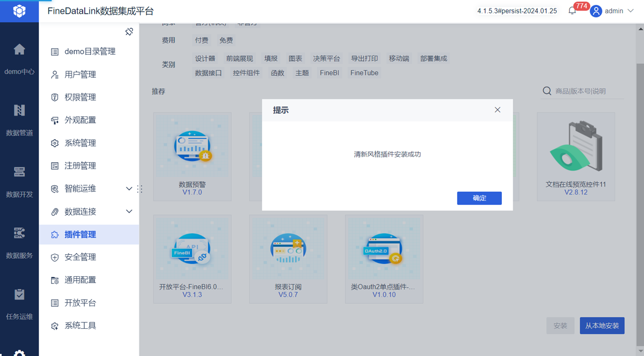
Task: Click the FineDataLink logo icon
Action: (19, 11)
